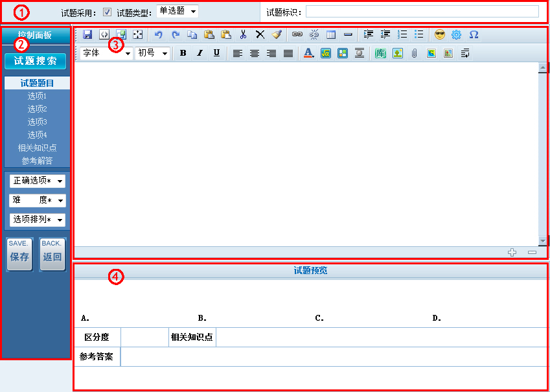Open the 初号 font size dropdown
Screen dimensions: 550x392
pos(153,53)
